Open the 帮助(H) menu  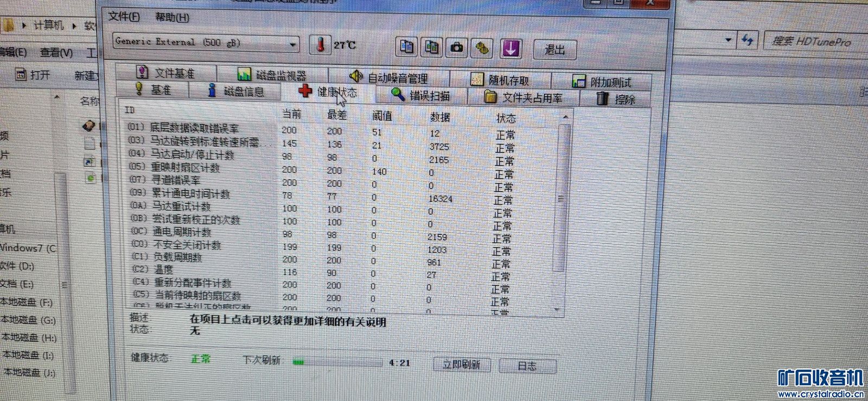[172, 17]
